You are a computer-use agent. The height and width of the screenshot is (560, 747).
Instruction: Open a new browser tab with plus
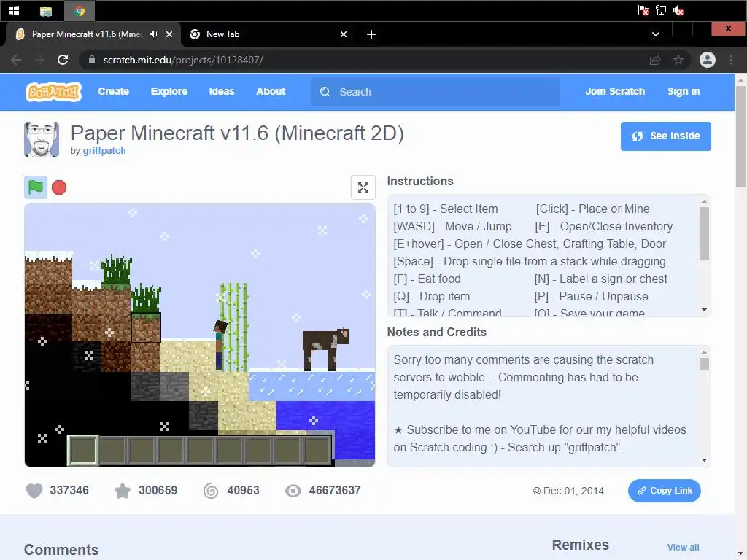371,34
